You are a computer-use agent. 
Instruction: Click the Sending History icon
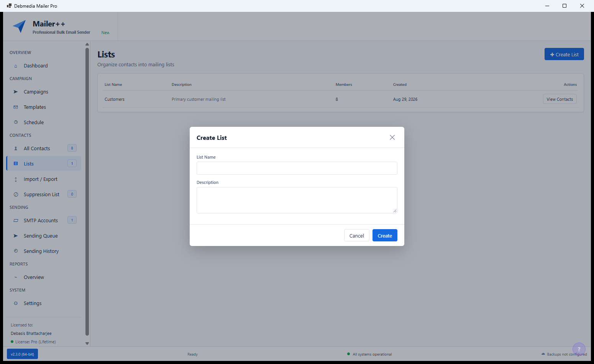coord(16,251)
